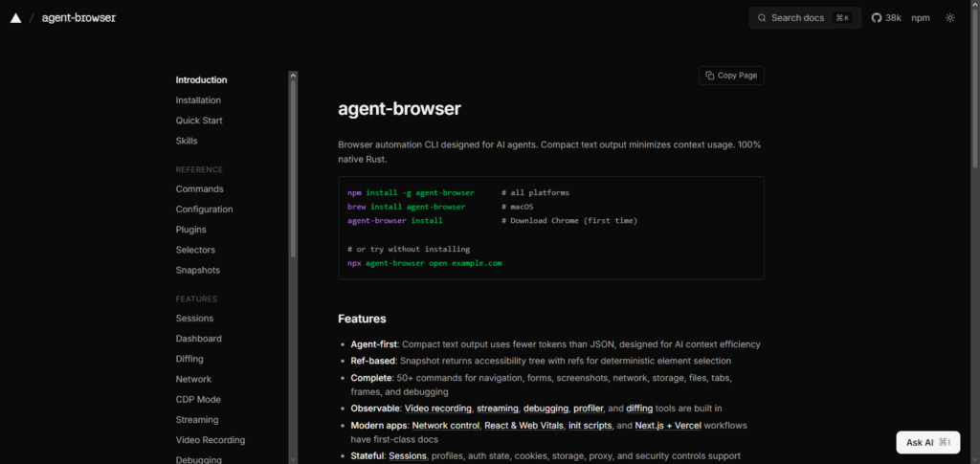Open the Commands reference page
Screen dimensions: 980x464
point(199,189)
